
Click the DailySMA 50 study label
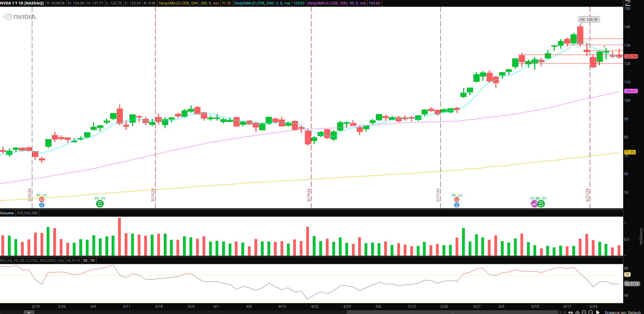tap(337, 3)
